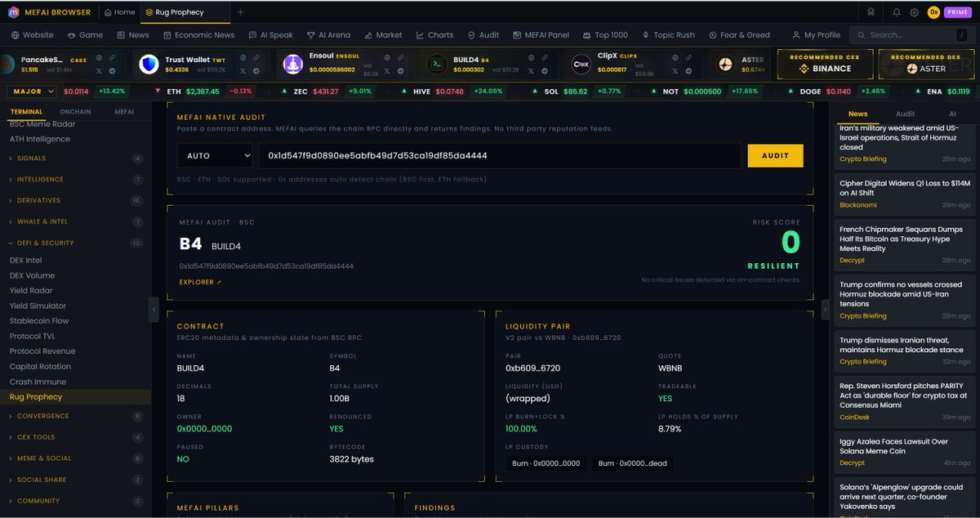
Task: Open Stablecoin Flow in the sidebar
Action: click(x=39, y=321)
